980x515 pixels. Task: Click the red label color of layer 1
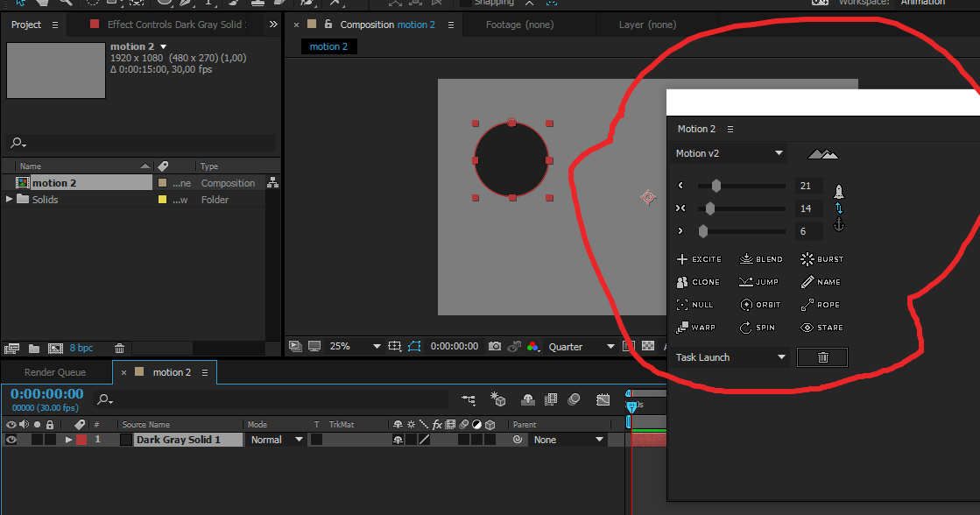(81, 440)
